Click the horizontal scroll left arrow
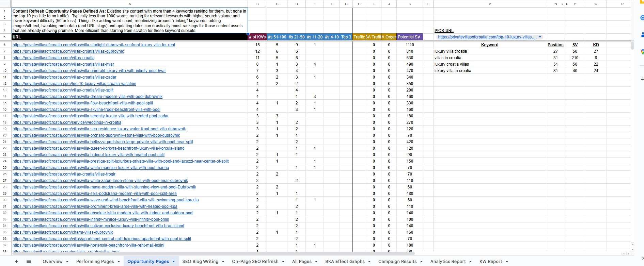 click(624, 253)
